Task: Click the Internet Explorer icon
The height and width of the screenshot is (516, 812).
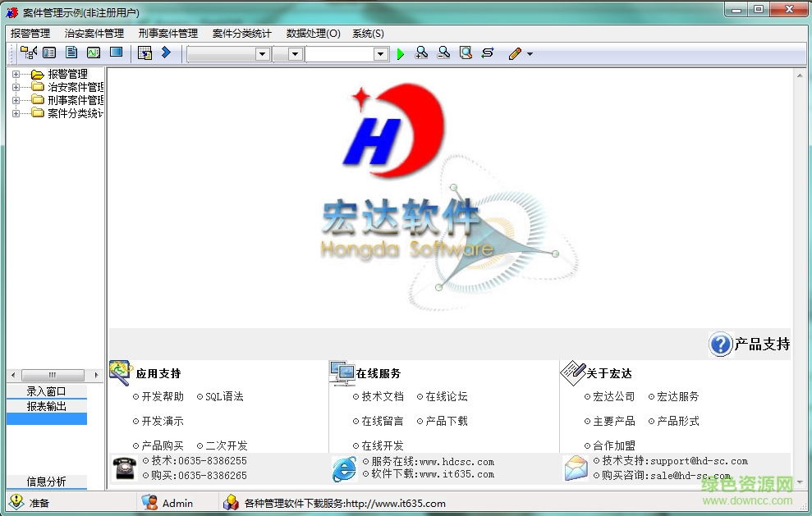Action: coord(344,469)
